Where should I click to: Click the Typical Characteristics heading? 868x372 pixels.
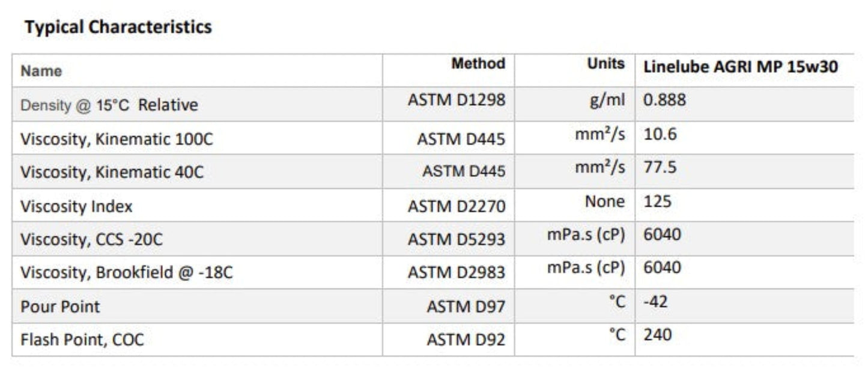coord(118,27)
